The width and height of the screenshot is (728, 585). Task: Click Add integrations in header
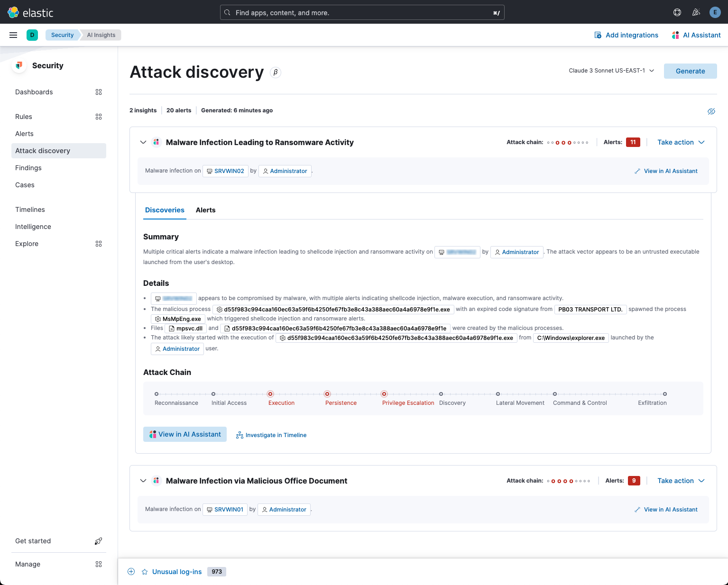(626, 35)
